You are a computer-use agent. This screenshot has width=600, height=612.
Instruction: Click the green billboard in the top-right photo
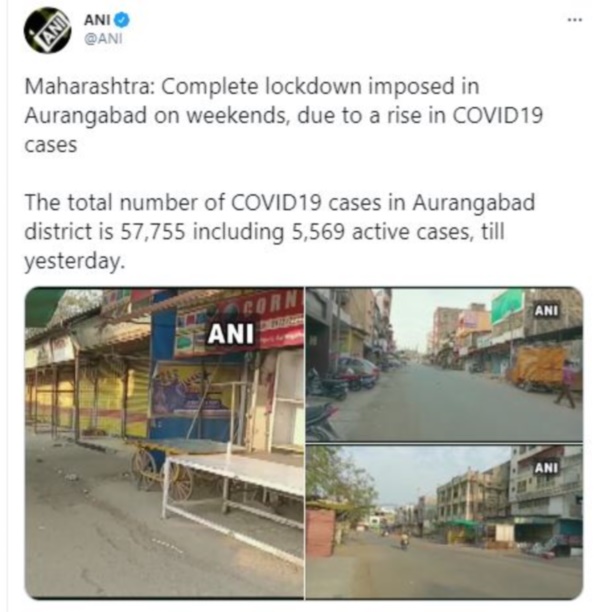[507, 307]
